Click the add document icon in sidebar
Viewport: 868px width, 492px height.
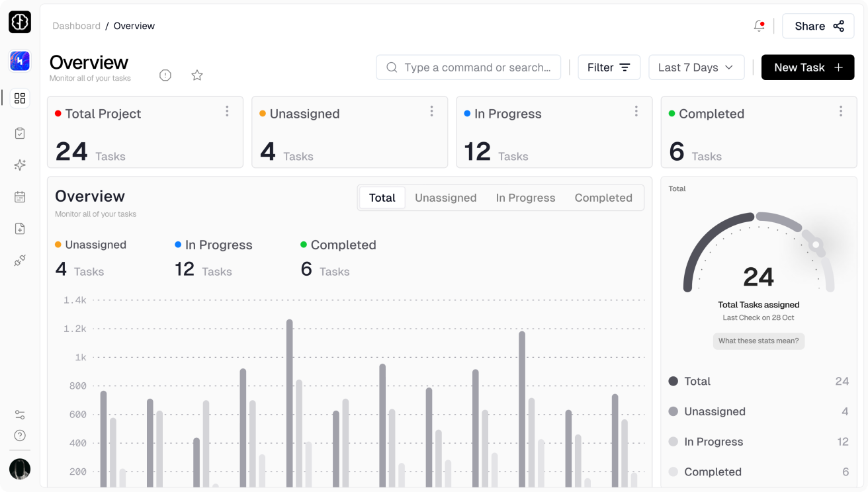coord(20,229)
